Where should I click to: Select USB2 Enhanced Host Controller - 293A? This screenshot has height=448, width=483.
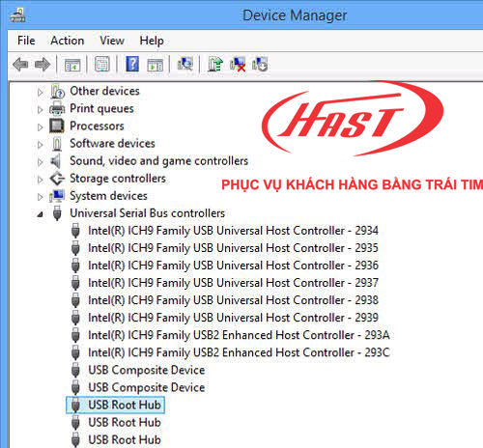pyautogui.click(x=239, y=335)
